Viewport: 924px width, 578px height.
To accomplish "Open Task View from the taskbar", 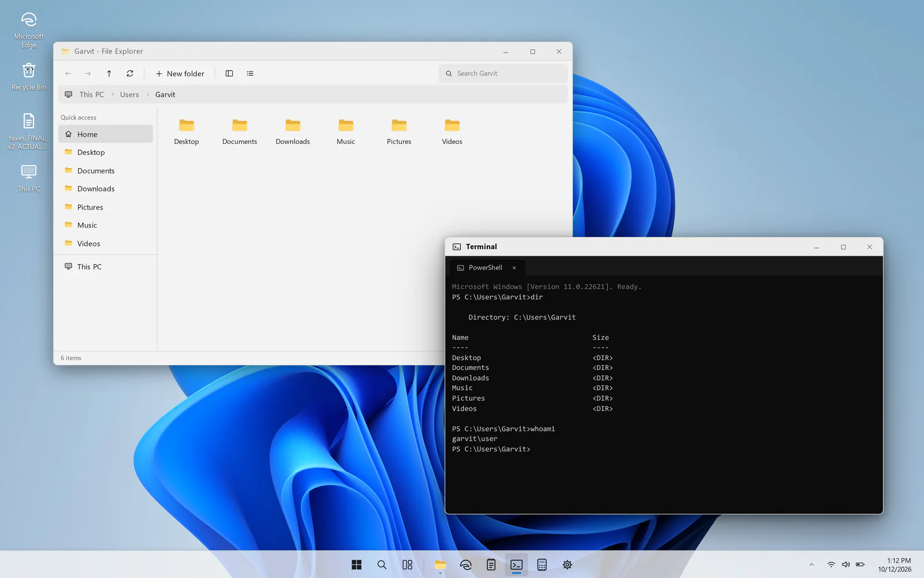I will [407, 565].
